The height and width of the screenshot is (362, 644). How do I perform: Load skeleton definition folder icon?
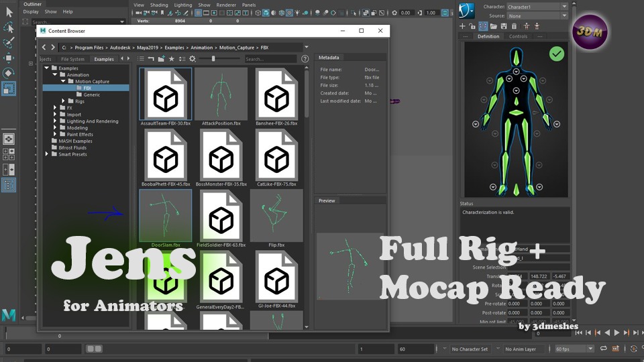click(493, 26)
